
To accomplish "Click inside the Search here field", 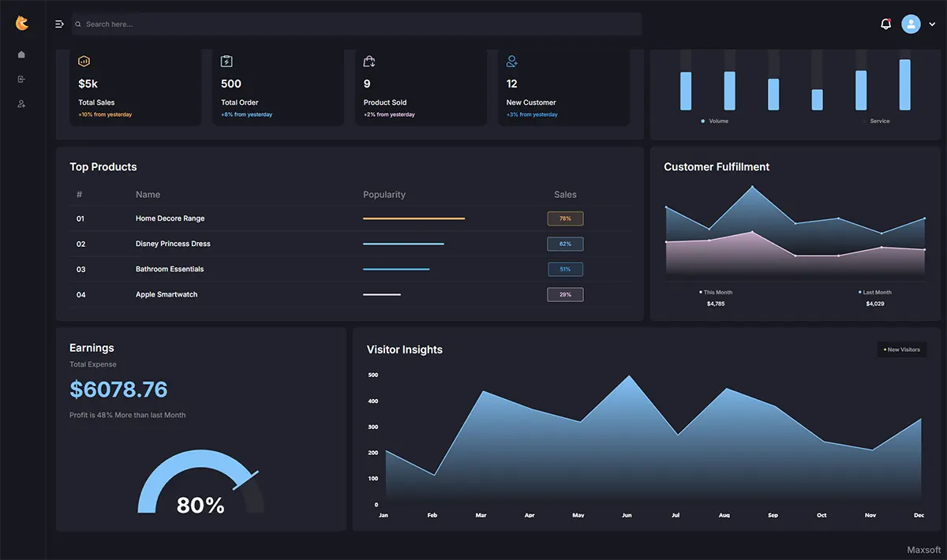I will coord(357,24).
